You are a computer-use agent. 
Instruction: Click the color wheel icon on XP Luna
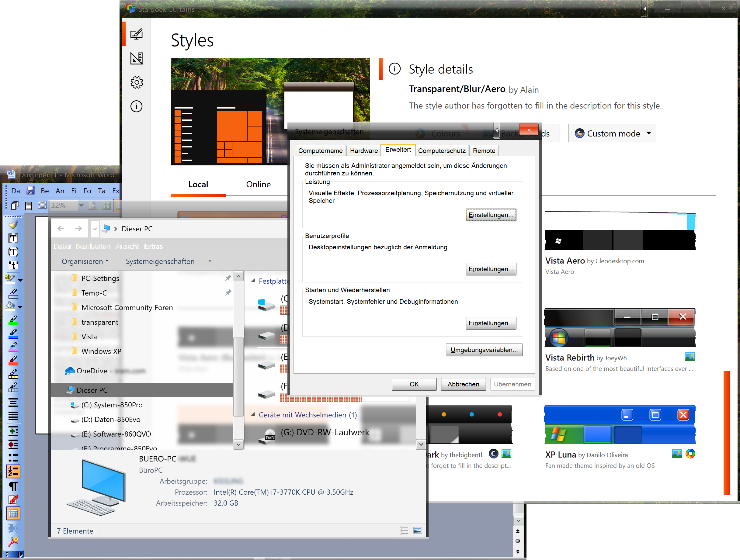coord(690,454)
